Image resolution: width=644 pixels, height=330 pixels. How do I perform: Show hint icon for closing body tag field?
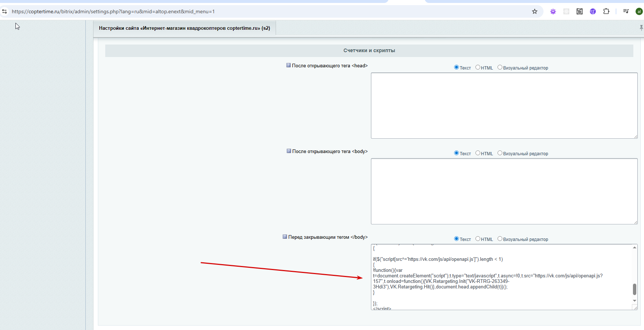(x=285, y=237)
